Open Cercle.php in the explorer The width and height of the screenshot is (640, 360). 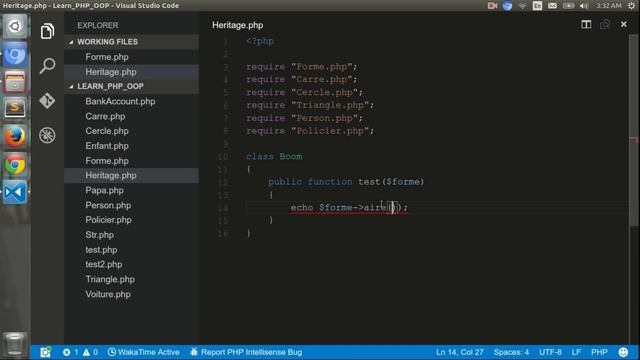[131, 131]
